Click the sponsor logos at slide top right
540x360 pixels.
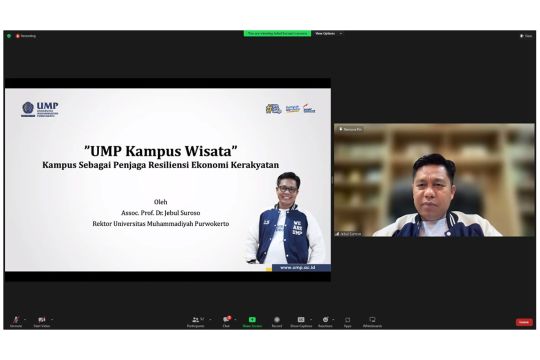(x=291, y=109)
